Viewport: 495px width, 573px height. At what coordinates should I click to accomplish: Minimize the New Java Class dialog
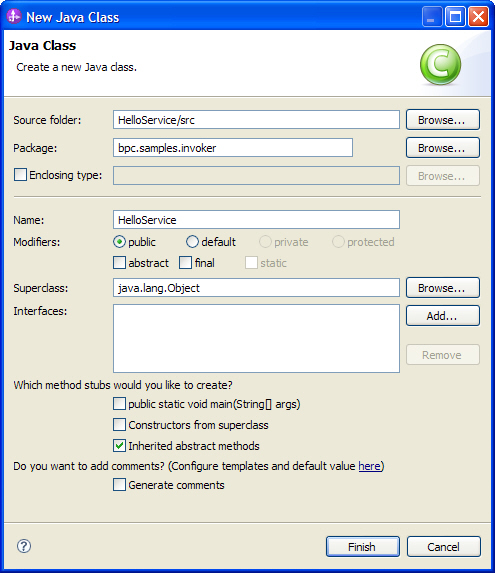click(432, 17)
